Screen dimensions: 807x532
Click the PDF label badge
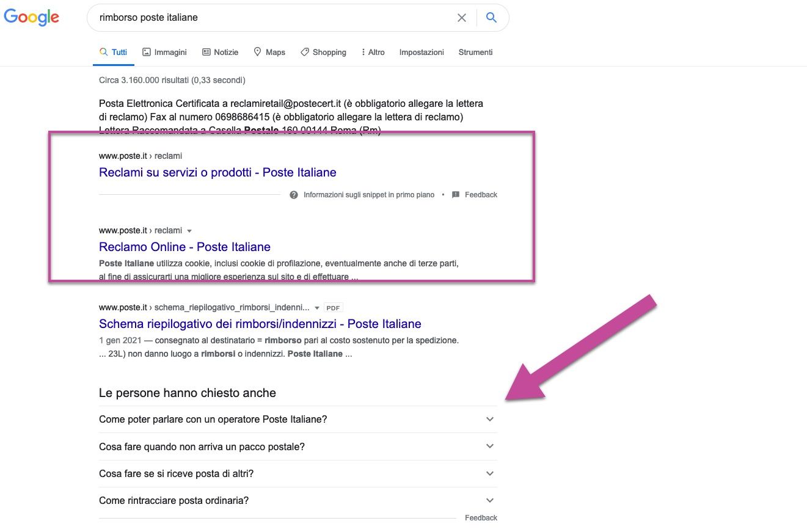333,308
